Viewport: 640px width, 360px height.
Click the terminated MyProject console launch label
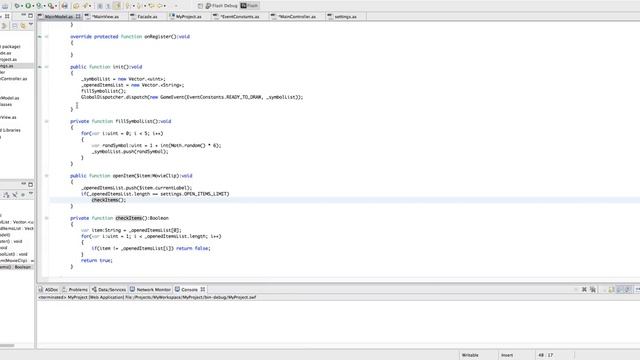[x=147, y=297]
